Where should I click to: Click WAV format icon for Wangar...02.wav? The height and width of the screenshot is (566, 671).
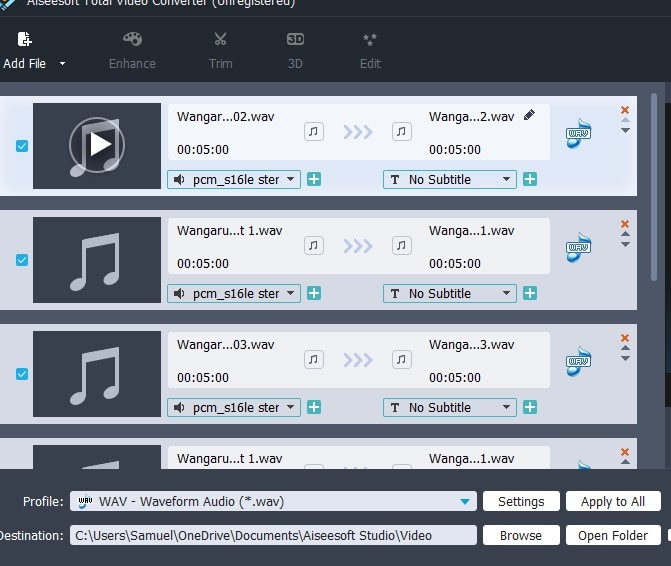pyautogui.click(x=579, y=133)
